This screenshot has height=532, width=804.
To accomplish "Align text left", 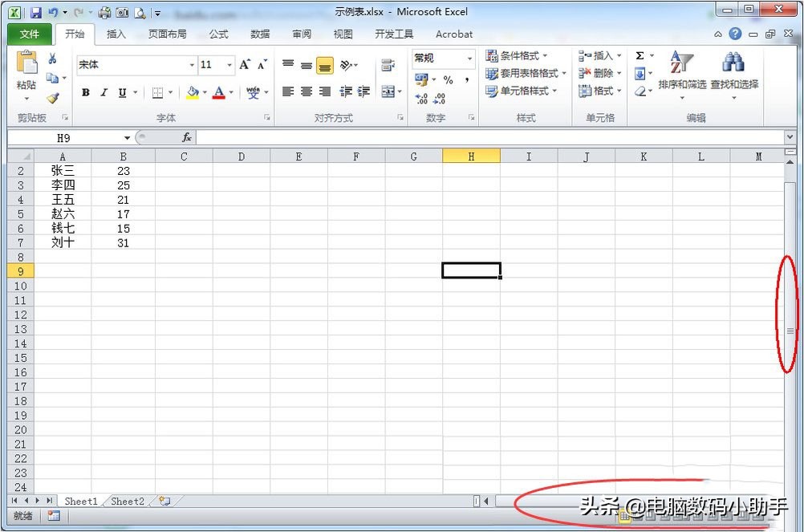I will coord(288,91).
